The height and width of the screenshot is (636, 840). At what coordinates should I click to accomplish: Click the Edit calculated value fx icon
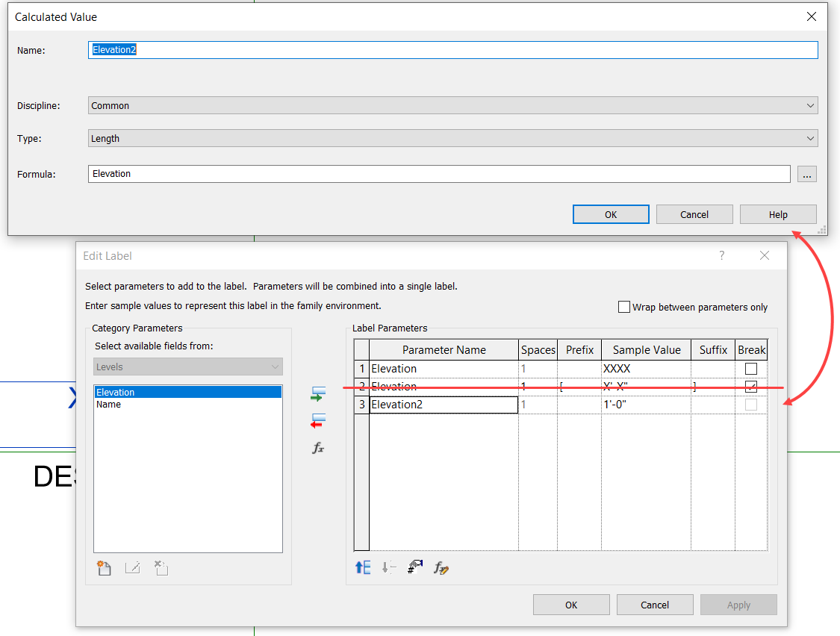tap(440, 568)
